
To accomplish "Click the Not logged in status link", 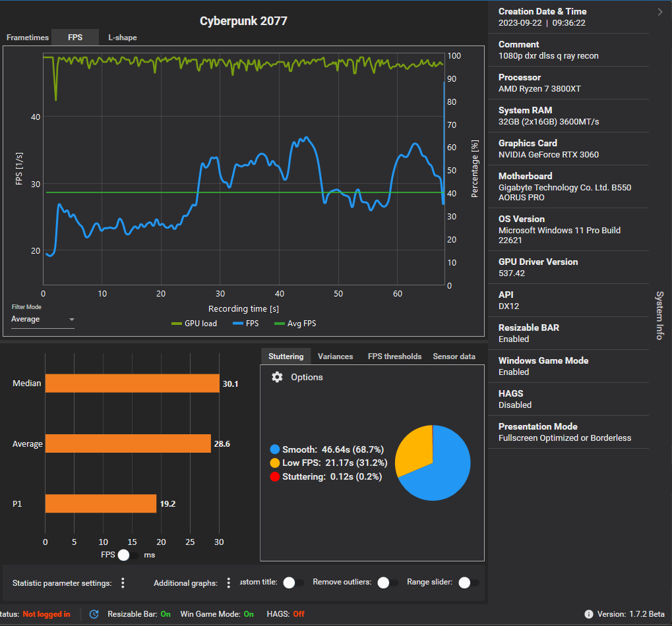I will coord(46,614).
